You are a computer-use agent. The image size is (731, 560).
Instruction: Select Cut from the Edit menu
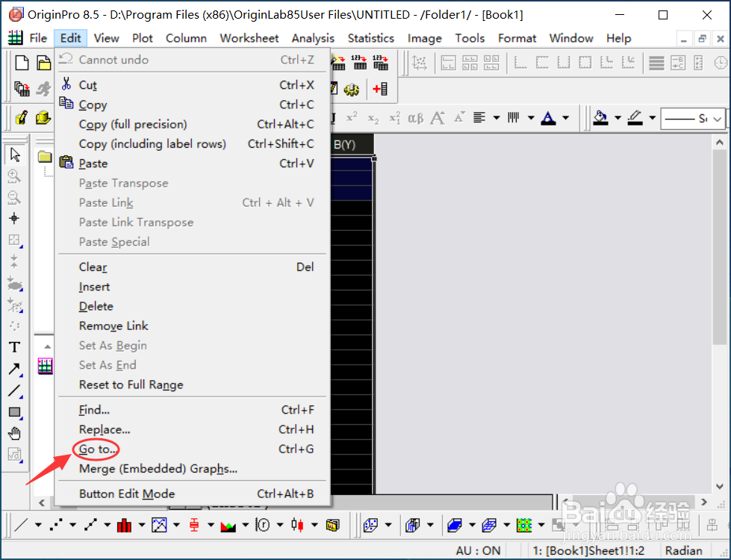(193, 85)
